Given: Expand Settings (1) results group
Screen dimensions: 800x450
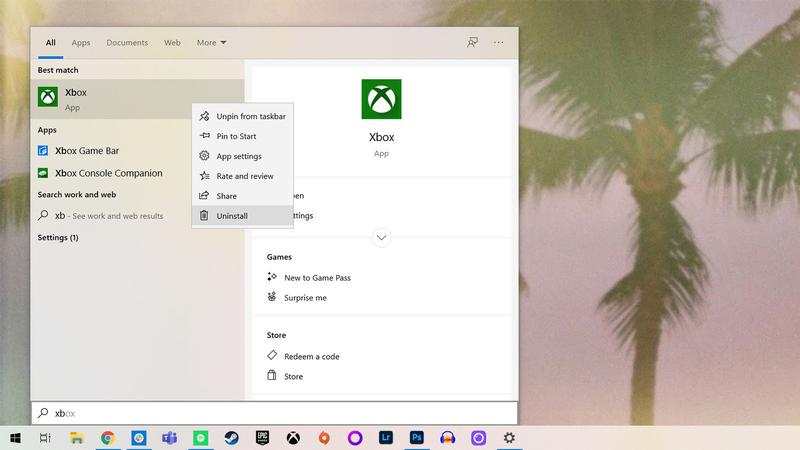Looking at the screenshot, I should coord(58,238).
